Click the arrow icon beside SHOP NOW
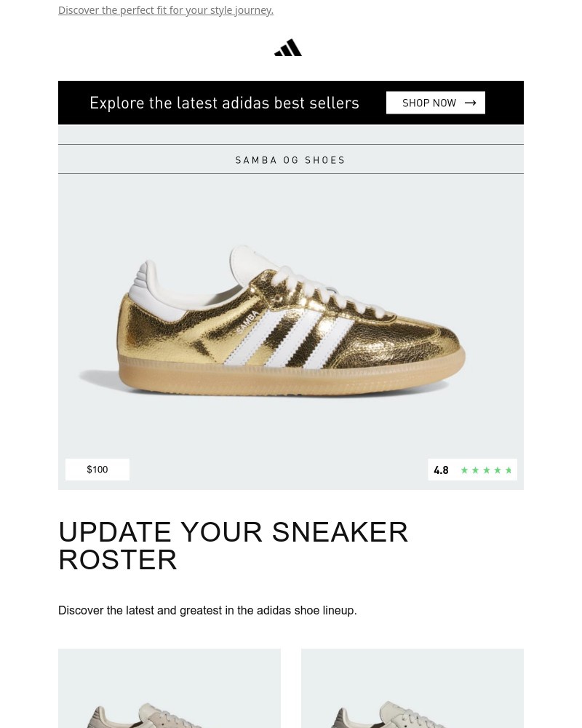The width and height of the screenshot is (582, 728). (x=470, y=103)
